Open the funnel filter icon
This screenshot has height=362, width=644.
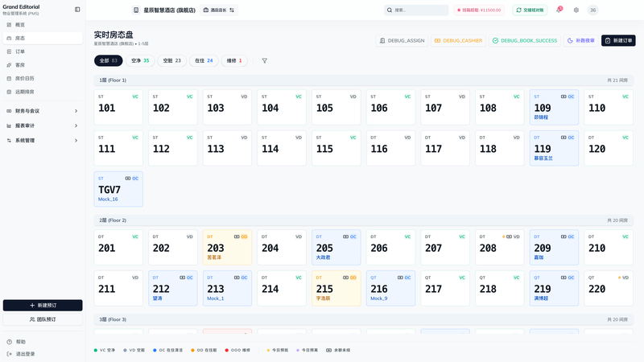coord(265,61)
